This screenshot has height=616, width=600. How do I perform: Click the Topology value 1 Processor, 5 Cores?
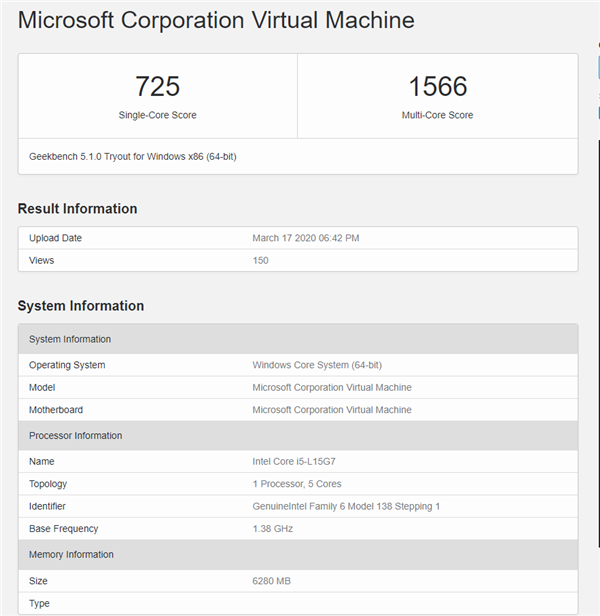tap(303, 484)
